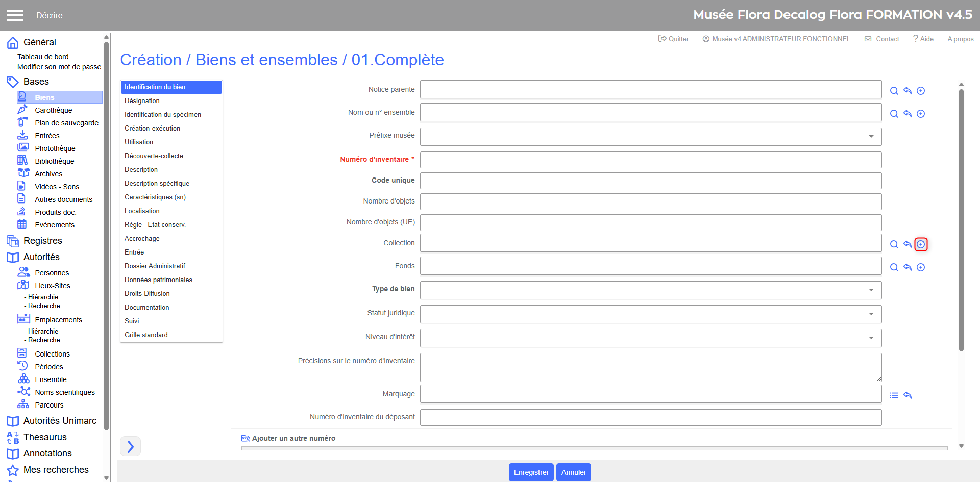Image resolution: width=980 pixels, height=482 pixels.
Task: Expand the side panel with the chevron button
Action: coord(130,446)
